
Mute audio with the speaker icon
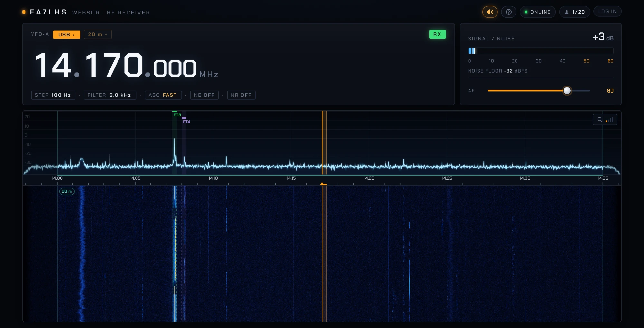click(x=490, y=12)
